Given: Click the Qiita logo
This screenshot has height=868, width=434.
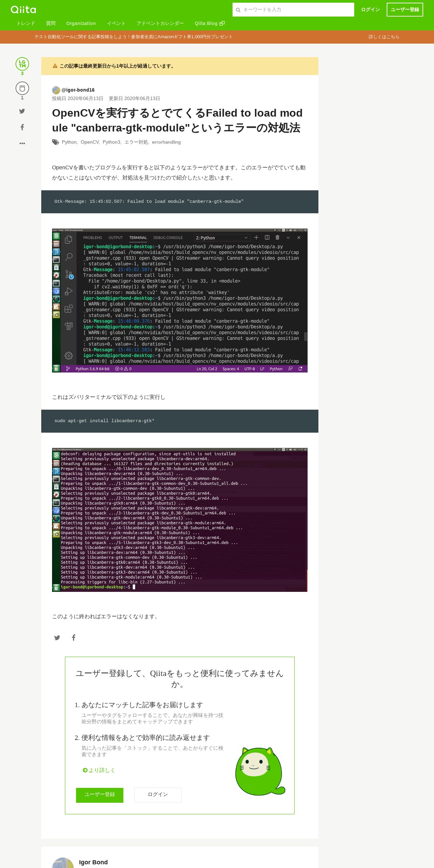Looking at the screenshot, I should click(x=23, y=9).
